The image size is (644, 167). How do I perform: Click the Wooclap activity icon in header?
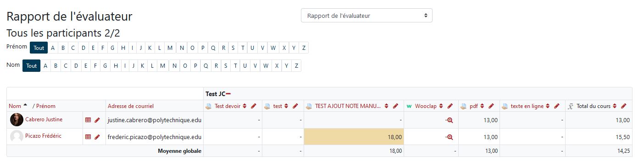pyautogui.click(x=409, y=106)
